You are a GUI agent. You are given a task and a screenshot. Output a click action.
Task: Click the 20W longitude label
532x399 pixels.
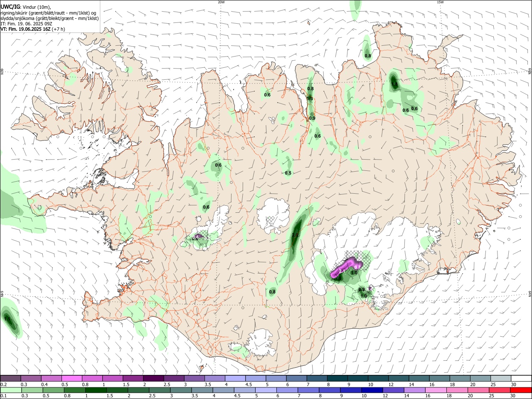click(x=221, y=2)
